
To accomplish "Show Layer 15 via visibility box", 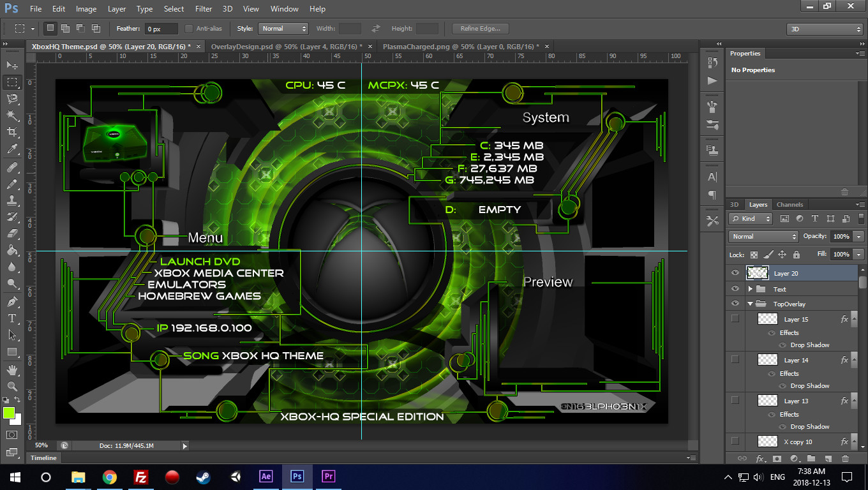I will pyautogui.click(x=735, y=318).
